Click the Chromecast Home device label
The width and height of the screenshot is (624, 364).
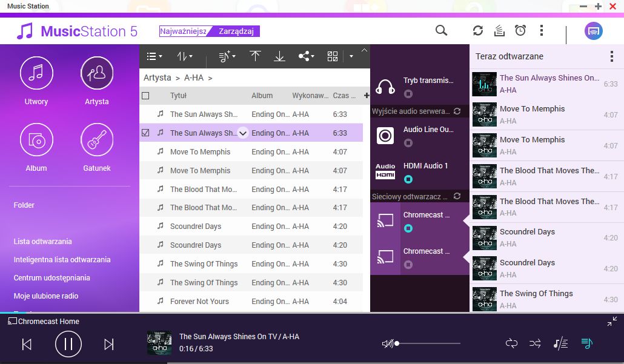pyautogui.click(x=44, y=321)
